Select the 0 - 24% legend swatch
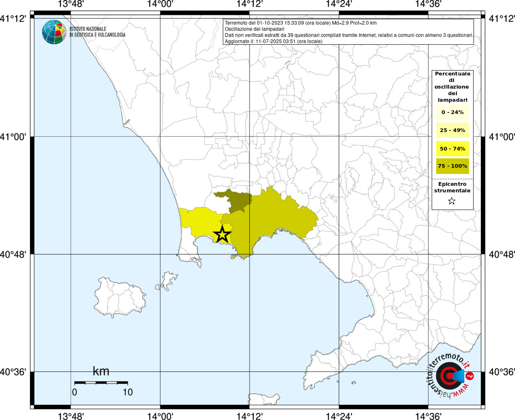Viewport: 515px width, 420px height. pos(452,112)
